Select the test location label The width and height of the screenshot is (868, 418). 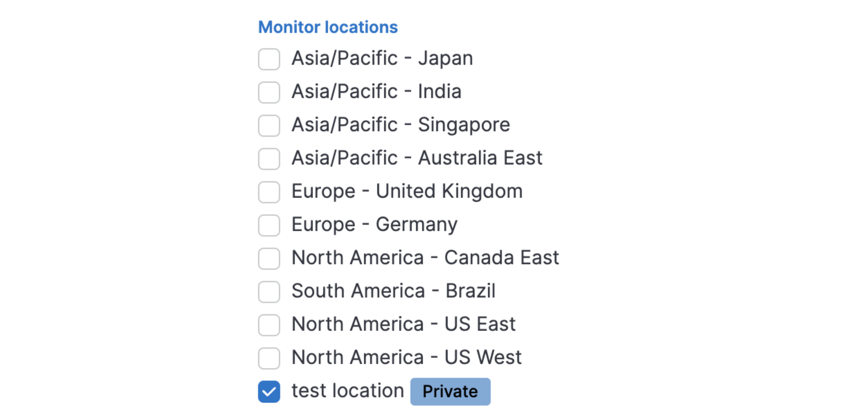(347, 390)
